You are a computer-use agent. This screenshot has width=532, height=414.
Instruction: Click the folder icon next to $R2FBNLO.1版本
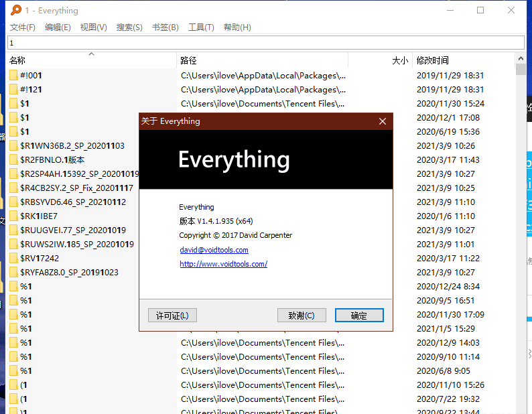[x=13, y=160]
